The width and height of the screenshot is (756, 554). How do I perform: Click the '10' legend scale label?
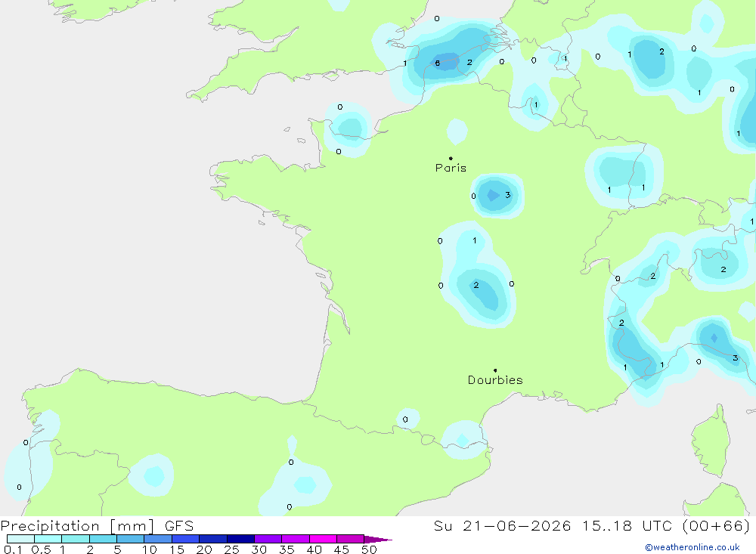click(149, 549)
